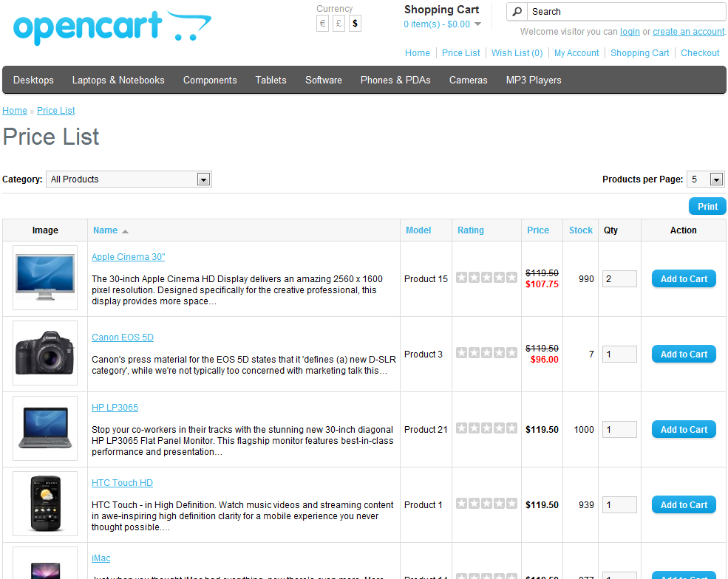The width and height of the screenshot is (728, 579).
Task: Open the Tablets menu
Action: [x=271, y=80]
